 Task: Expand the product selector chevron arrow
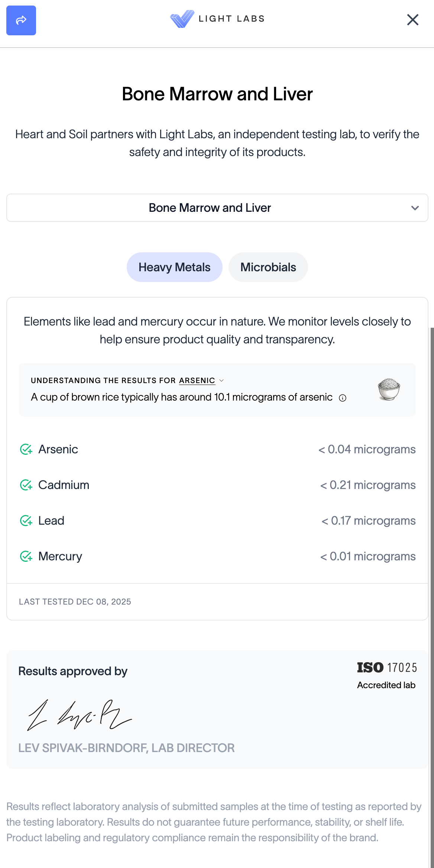coord(415,208)
